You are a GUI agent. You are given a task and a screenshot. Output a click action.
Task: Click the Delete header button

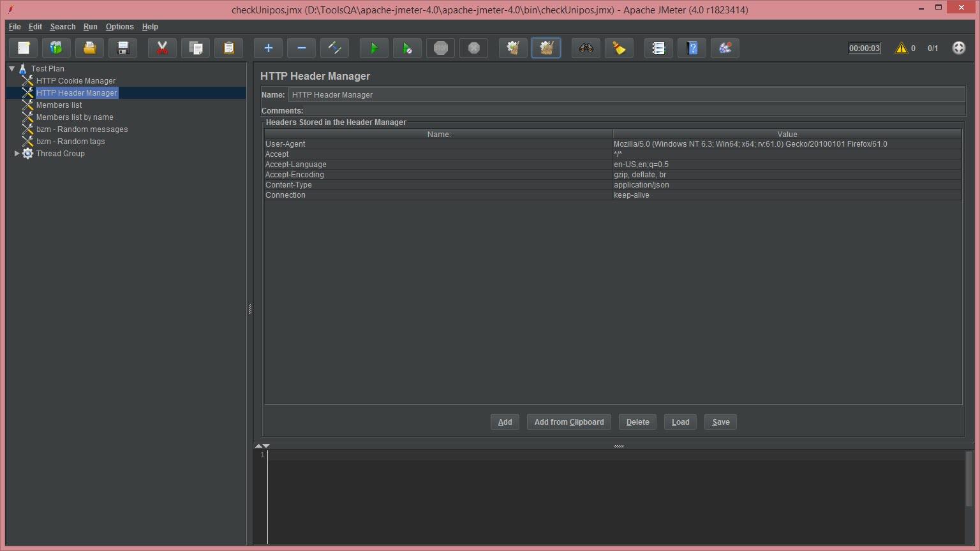coord(637,422)
